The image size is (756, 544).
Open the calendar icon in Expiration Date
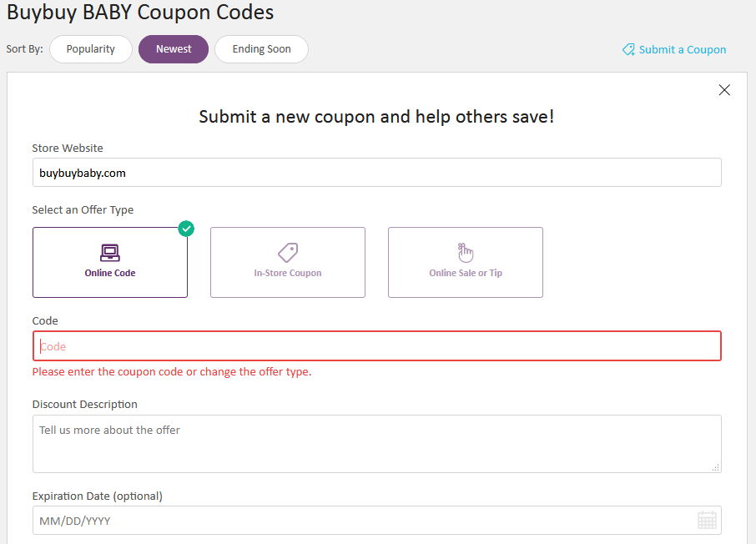pos(707,521)
